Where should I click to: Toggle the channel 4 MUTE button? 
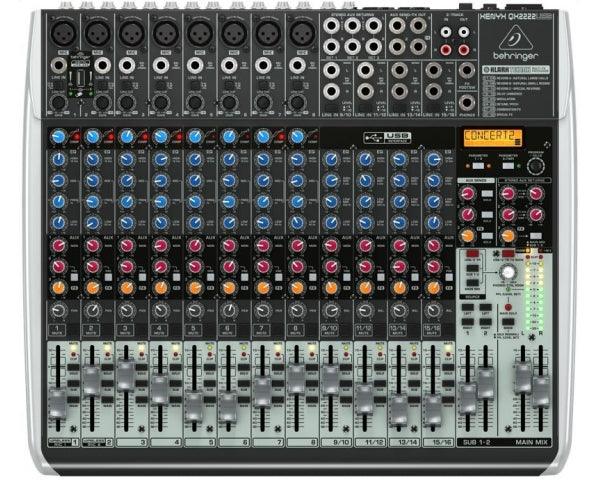click(x=160, y=330)
